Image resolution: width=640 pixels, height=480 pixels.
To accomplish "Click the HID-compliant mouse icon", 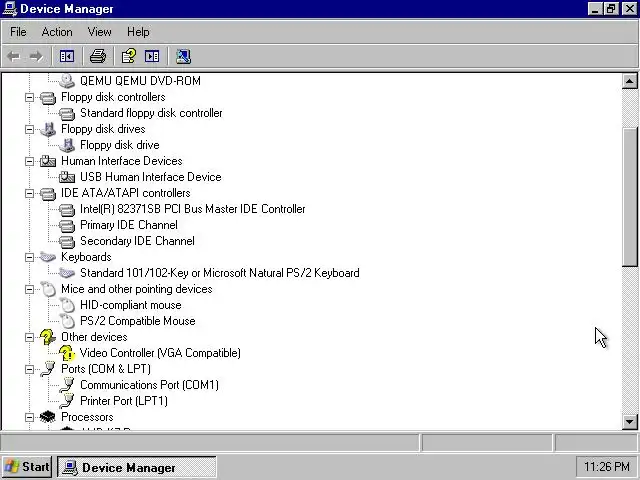I will [x=67, y=305].
